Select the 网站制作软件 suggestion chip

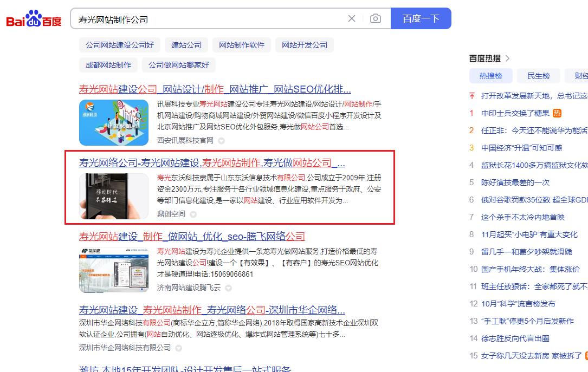(x=242, y=45)
